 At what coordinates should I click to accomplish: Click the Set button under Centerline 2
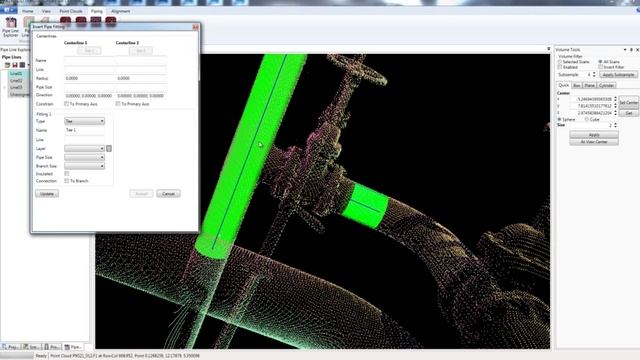(141, 51)
